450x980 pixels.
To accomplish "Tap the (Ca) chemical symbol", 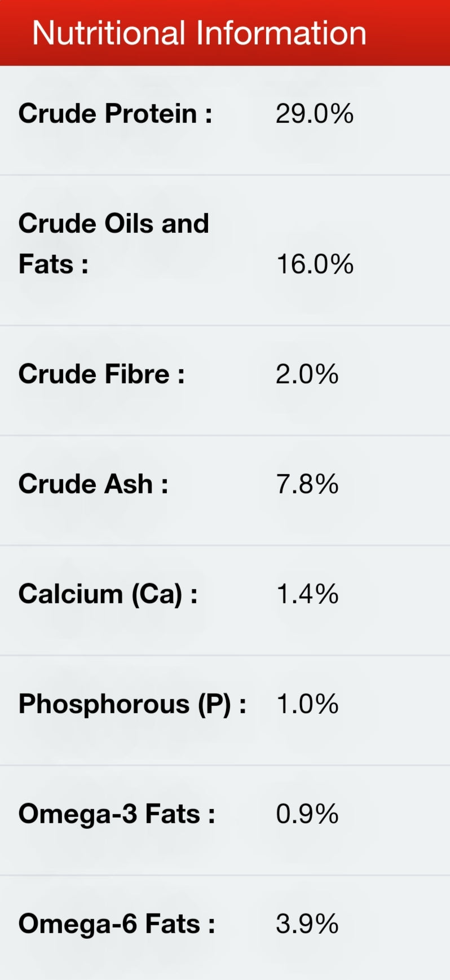I will [x=157, y=594].
